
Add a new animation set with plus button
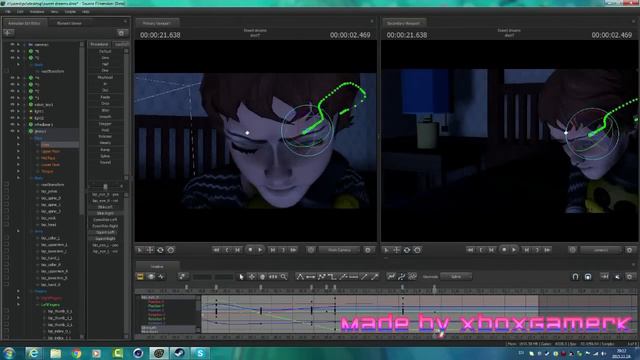9,33
